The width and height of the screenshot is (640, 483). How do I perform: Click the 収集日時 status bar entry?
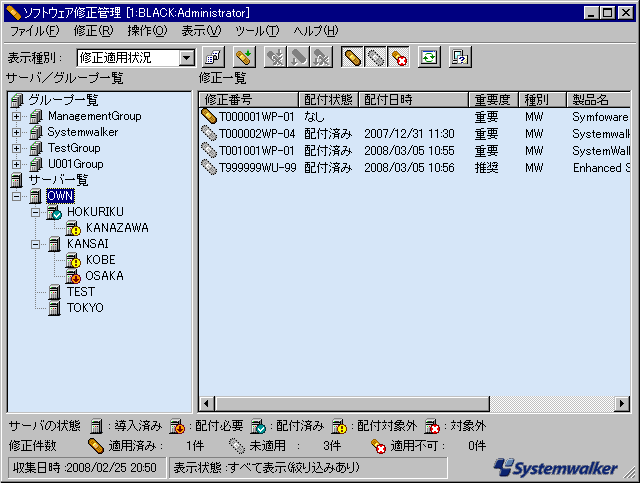[x=87, y=467]
